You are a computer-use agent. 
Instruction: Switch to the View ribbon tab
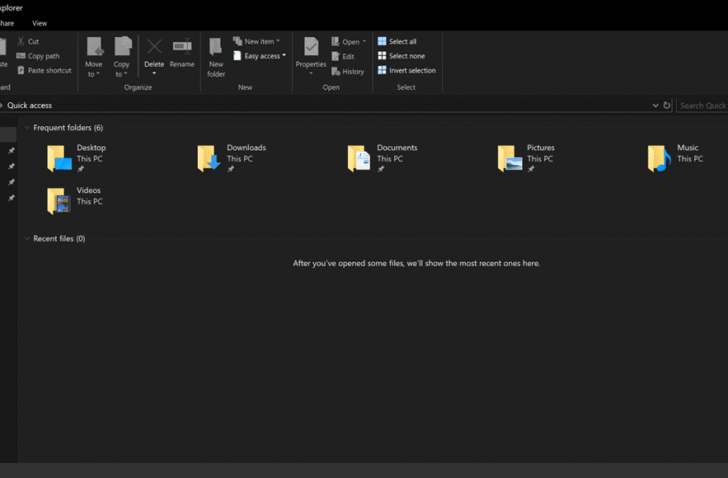[39, 23]
